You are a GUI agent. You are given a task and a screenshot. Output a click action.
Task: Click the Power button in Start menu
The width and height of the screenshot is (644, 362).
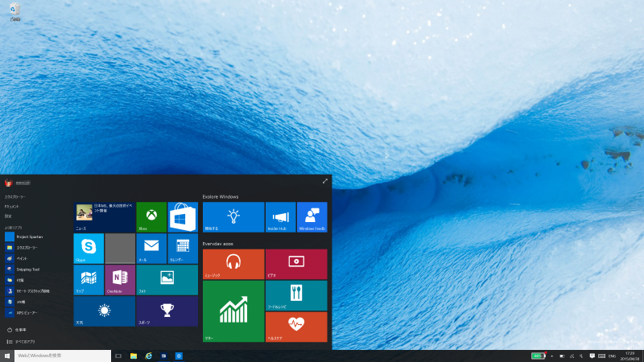(x=19, y=330)
